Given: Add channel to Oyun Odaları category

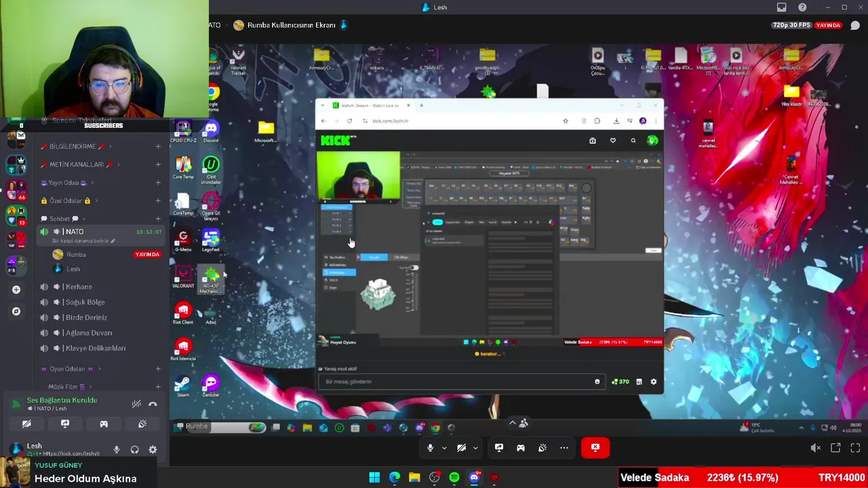Looking at the screenshot, I should coord(158,369).
